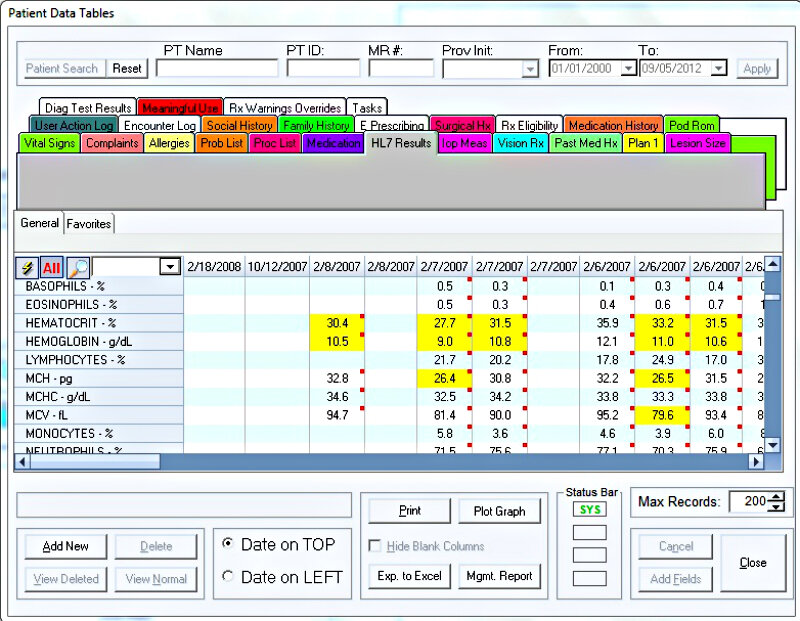The height and width of the screenshot is (621, 800).
Task: Click the PT Name input field
Action: pyautogui.click(x=217, y=68)
